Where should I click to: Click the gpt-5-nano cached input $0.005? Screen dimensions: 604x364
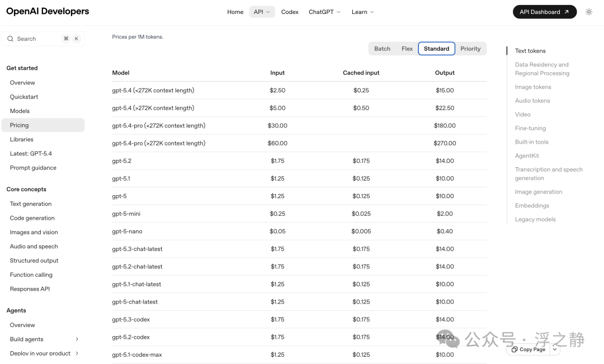[x=361, y=231]
